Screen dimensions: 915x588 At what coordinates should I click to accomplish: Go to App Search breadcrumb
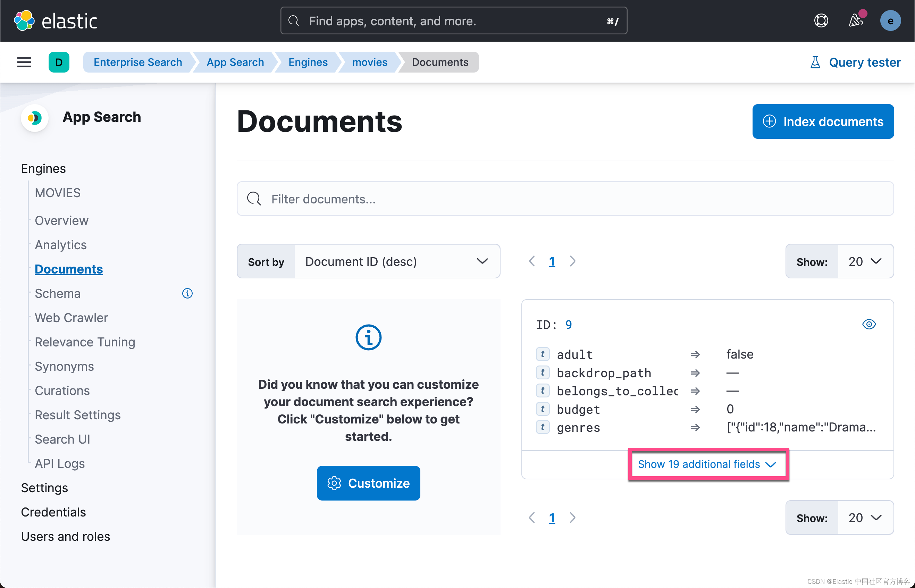pyautogui.click(x=235, y=62)
